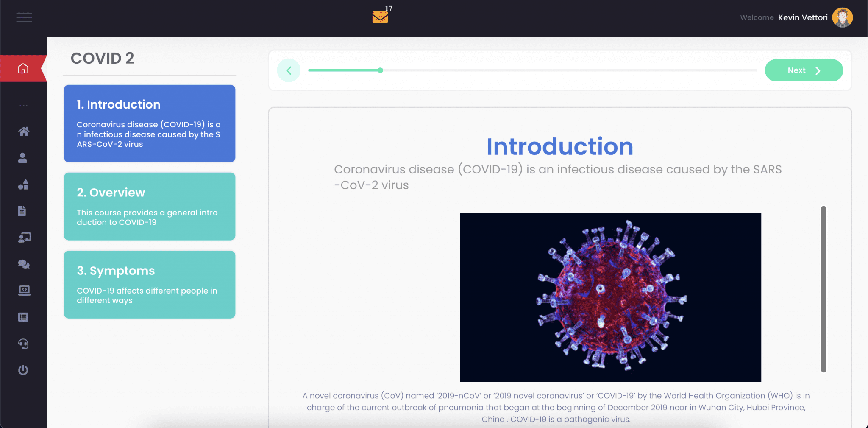Open the instructor whiteboard sidebar icon

click(24, 238)
